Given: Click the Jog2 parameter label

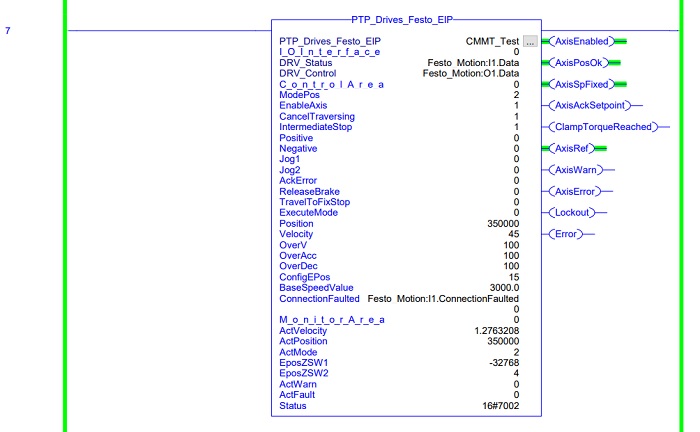Looking at the screenshot, I should point(290,170).
